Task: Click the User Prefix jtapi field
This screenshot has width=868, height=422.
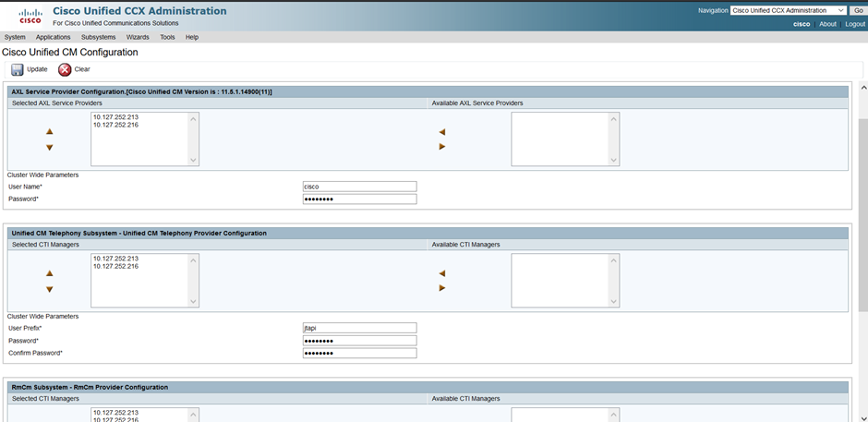Action: pyautogui.click(x=360, y=328)
